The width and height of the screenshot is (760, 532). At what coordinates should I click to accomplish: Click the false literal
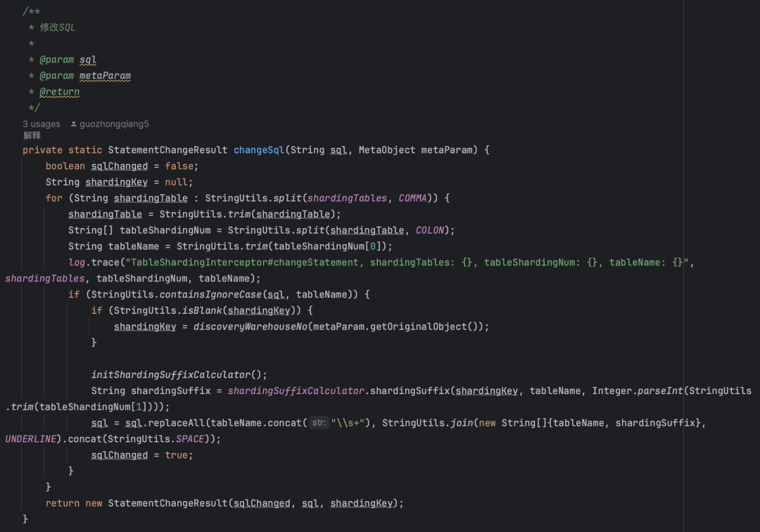point(179,166)
